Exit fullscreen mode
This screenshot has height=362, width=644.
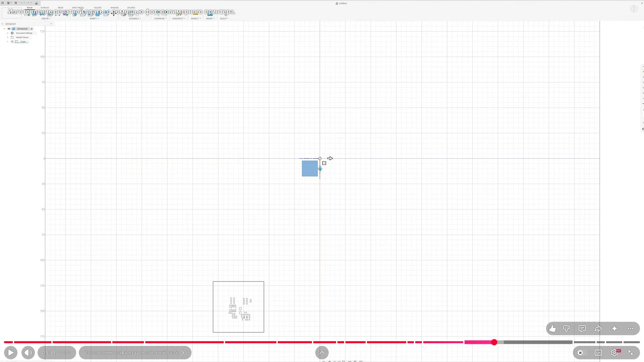click(x=631, y=353)
